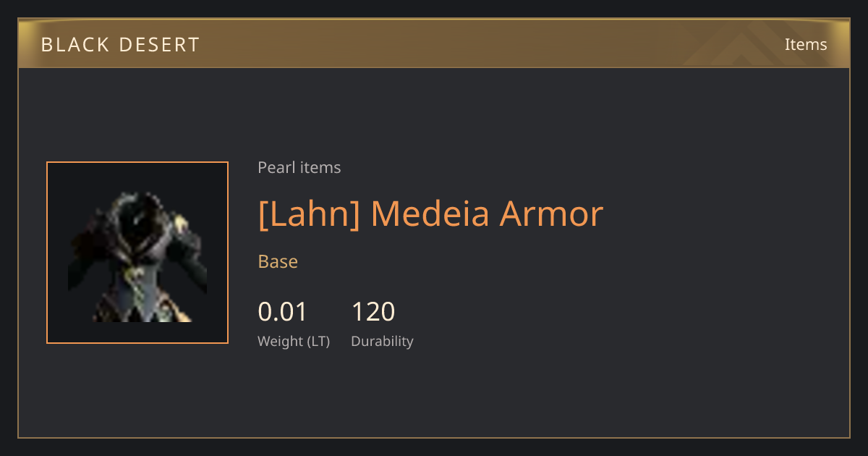Image resolution: width=868 pixels, height=456 pixels.
Task: Click the 120 durability value
Action: [x=373, y=312]
